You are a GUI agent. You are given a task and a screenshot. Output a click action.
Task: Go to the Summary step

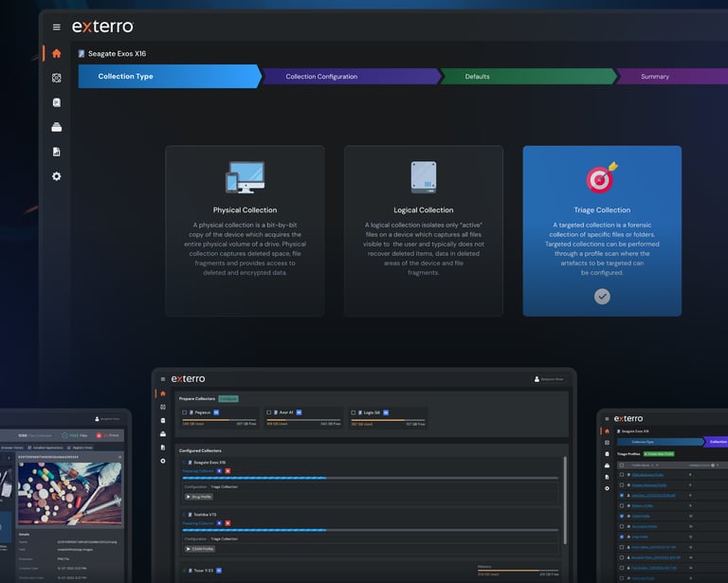click(672, 76)
